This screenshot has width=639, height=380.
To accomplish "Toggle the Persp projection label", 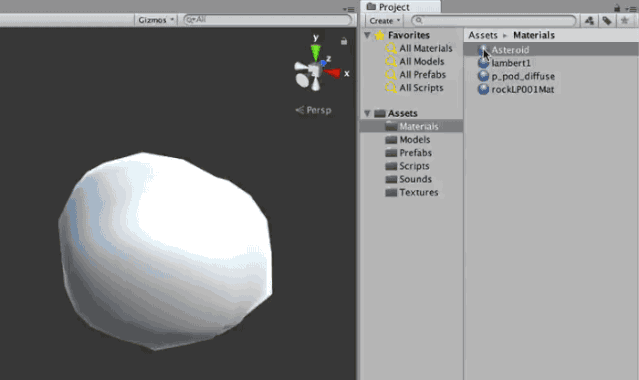I will point(319,110).
